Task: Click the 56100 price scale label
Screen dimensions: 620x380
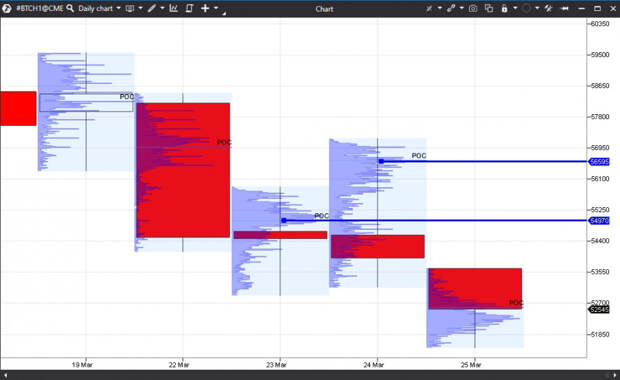Action: click(x=600, y=179)
